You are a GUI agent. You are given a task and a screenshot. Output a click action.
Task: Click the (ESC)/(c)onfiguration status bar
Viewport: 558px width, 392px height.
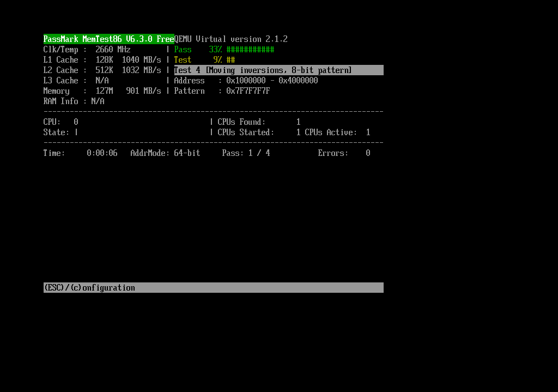pos(214,288)
